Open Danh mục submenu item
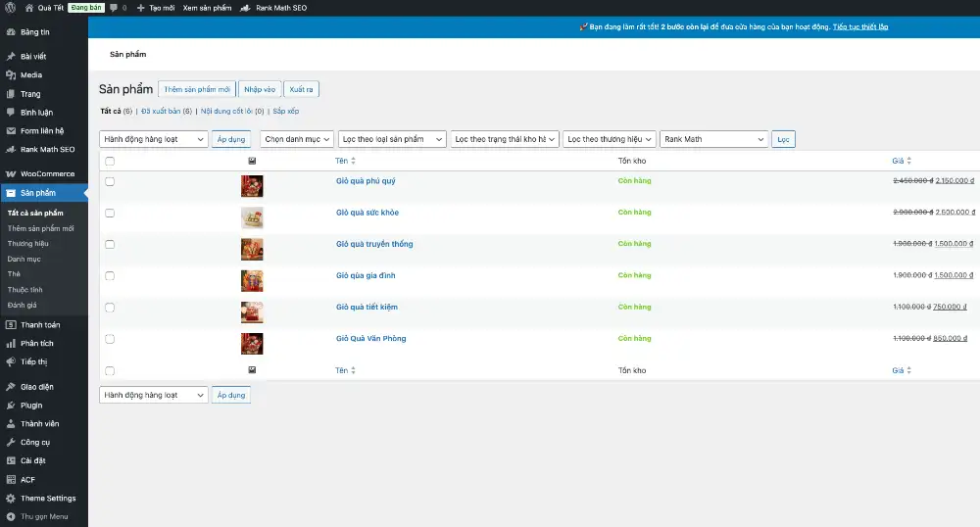 (x=24, y=260)
